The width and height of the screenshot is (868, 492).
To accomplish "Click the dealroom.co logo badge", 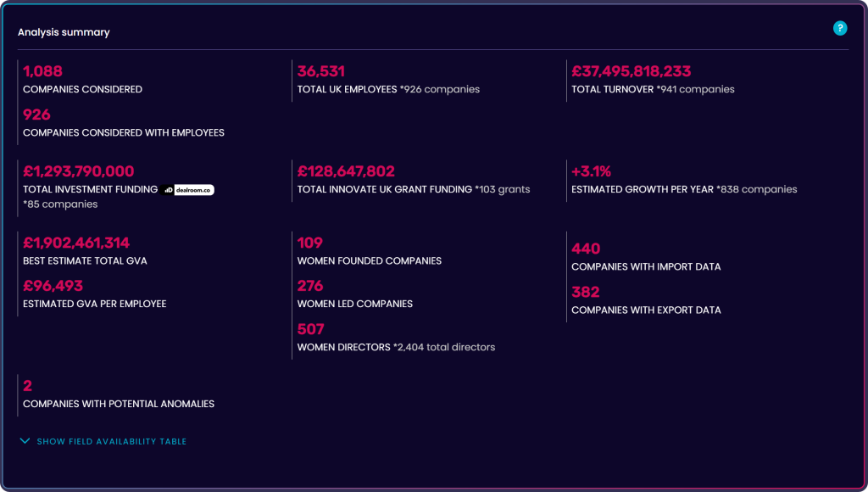I will 187,190.
